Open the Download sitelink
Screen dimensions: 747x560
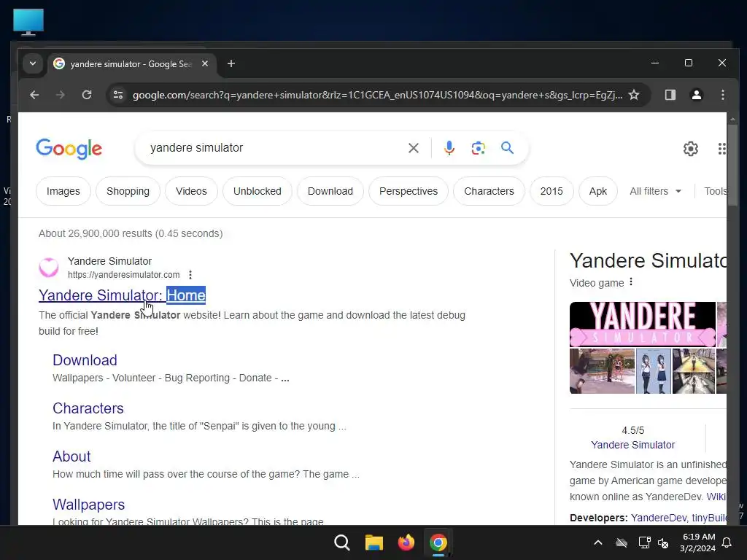pyautogui.click(x=85, y=360)
